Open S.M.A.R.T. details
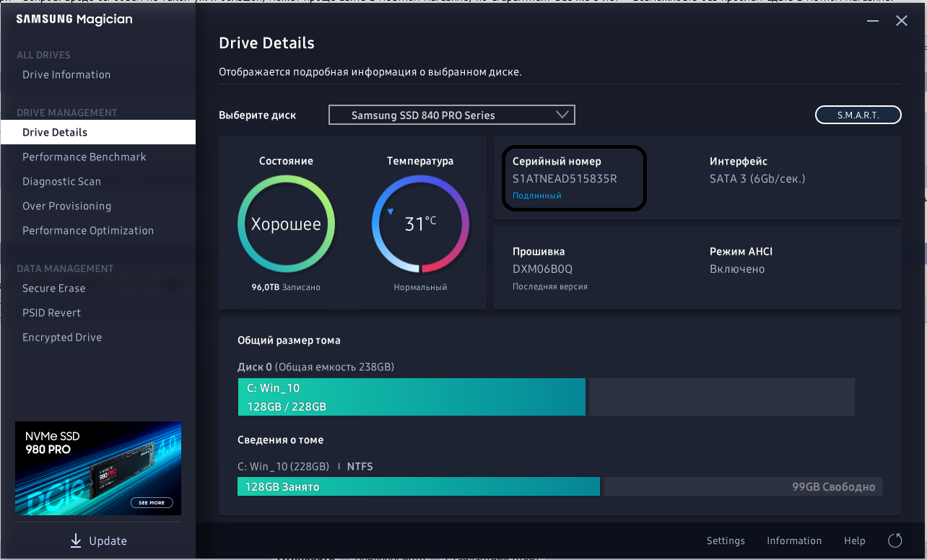The image size is (927, 560). click(x=858, y=115)
